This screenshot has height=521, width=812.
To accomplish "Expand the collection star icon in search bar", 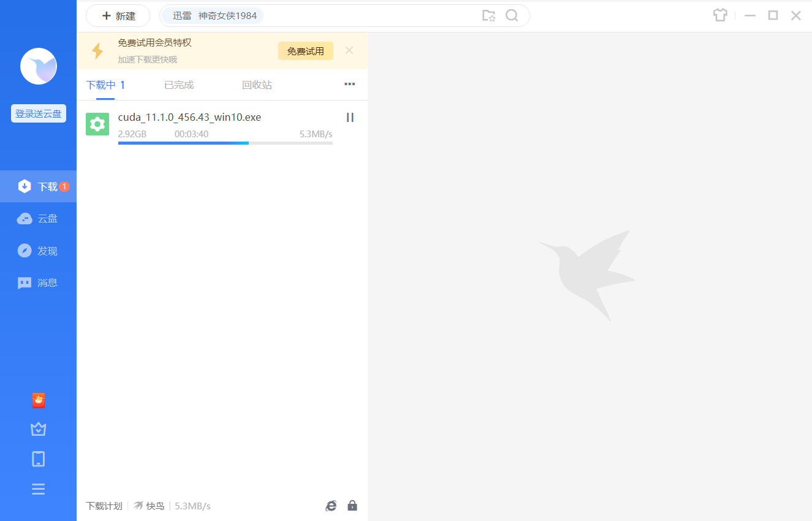I will (x=489, y=15).
